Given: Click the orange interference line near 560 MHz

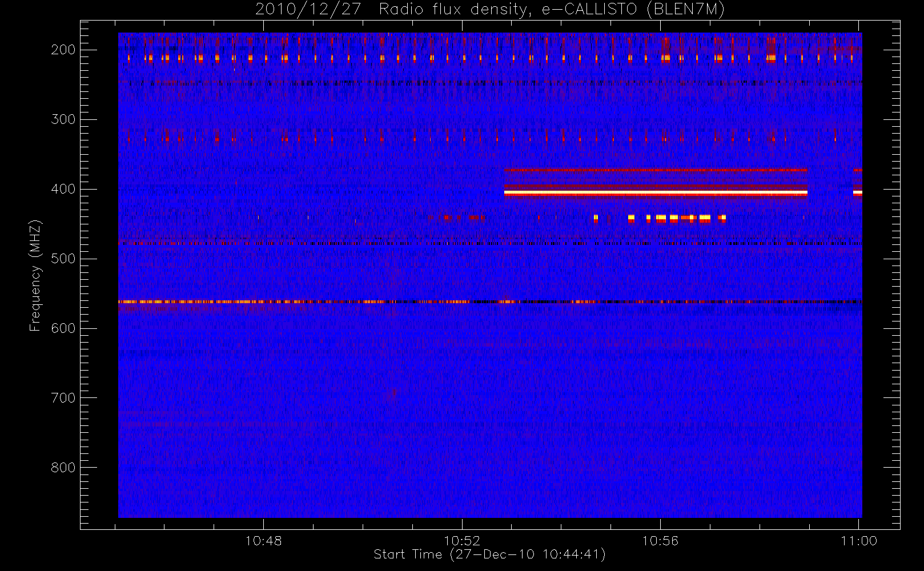Looking at the screenshot, I should click(490, 301).
